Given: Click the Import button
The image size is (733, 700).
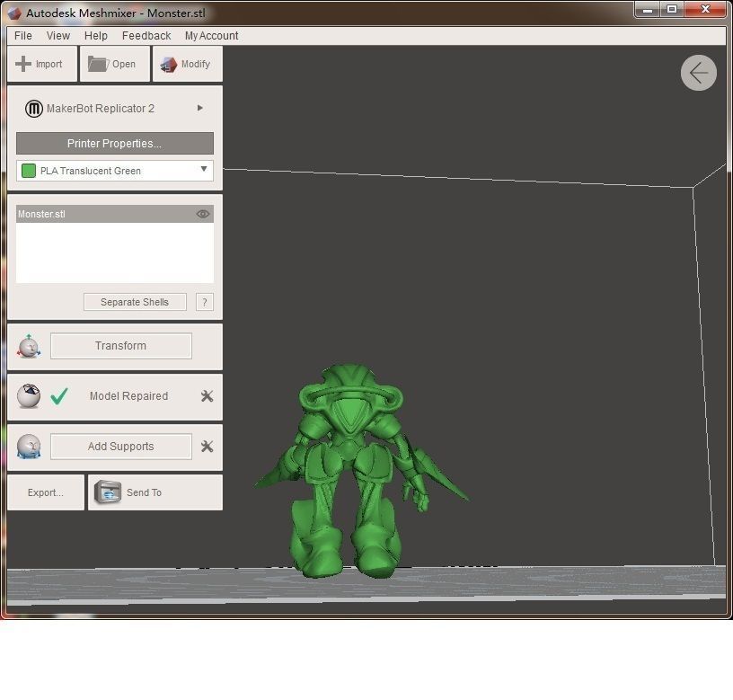Looking at the screenshot, I should (42, 64).
